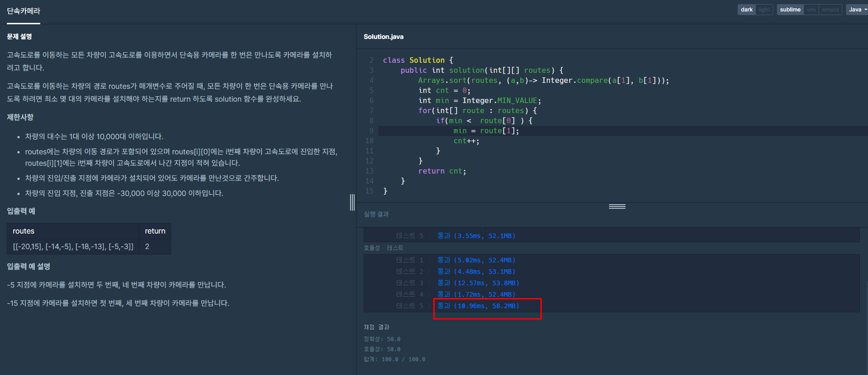This screenshot has width=868, height=375.
Task: Click the 정확성: 50.0 score
Action: coord(382,339)
